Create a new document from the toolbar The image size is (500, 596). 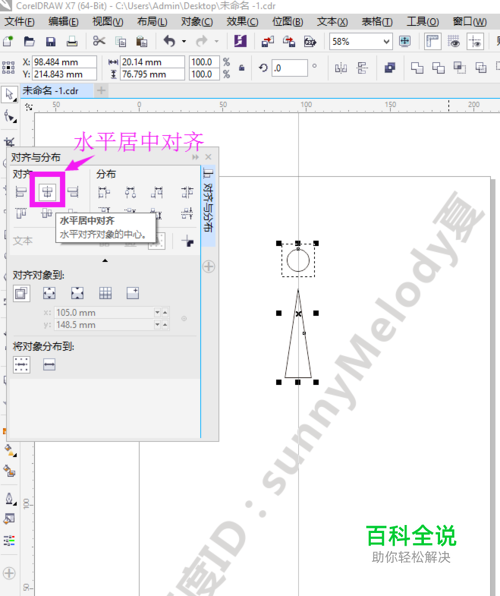tap(8, 41)
